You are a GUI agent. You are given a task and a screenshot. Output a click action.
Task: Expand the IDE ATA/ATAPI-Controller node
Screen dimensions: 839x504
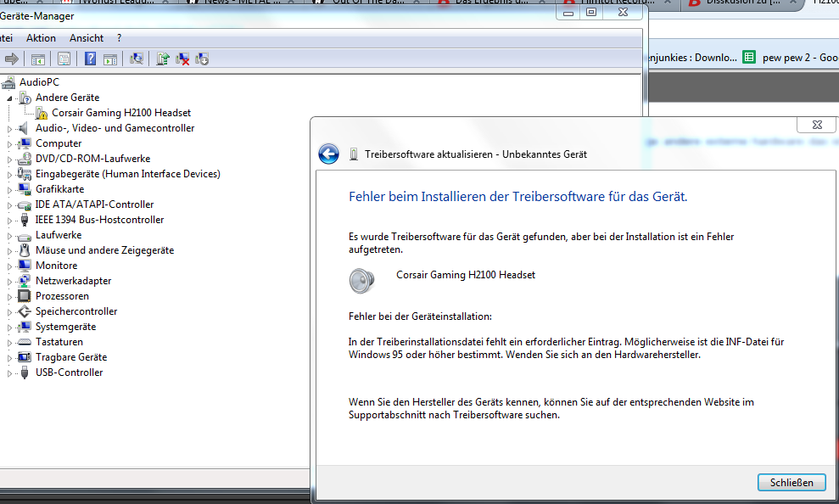tap(9, 205)
